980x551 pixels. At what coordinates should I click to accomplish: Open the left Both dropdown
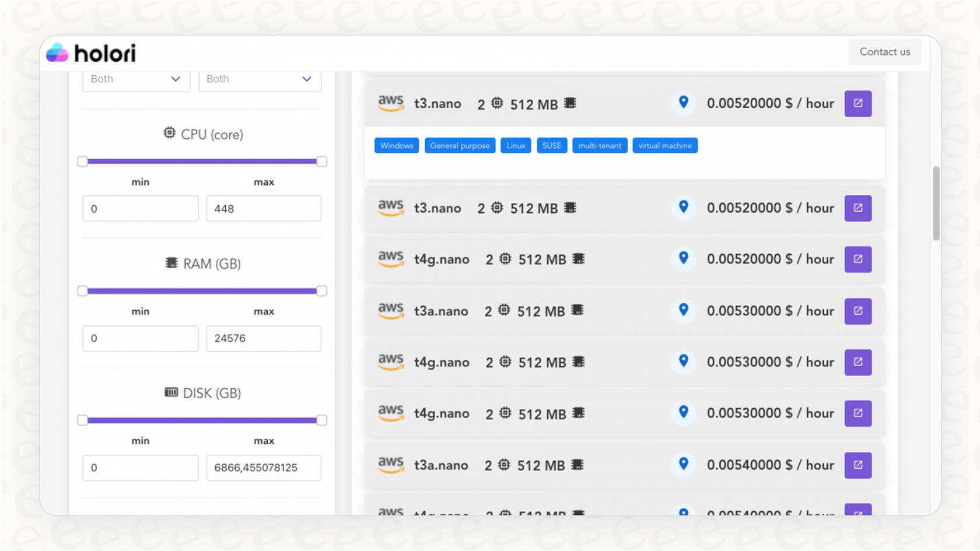point(135,79)
